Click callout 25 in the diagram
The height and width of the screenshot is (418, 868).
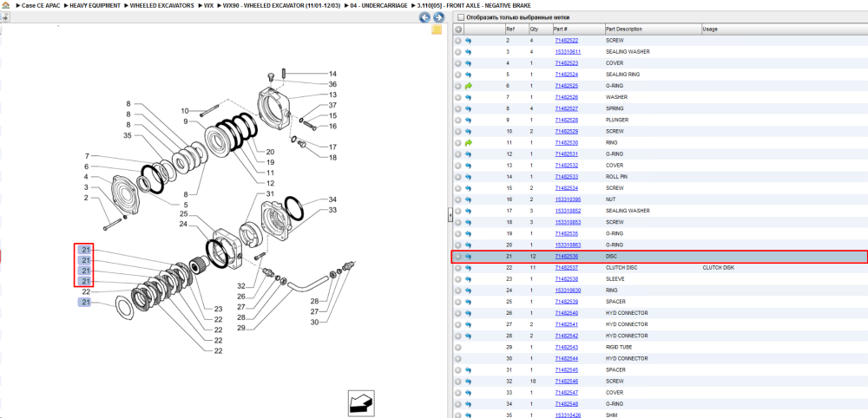[183, 213]
